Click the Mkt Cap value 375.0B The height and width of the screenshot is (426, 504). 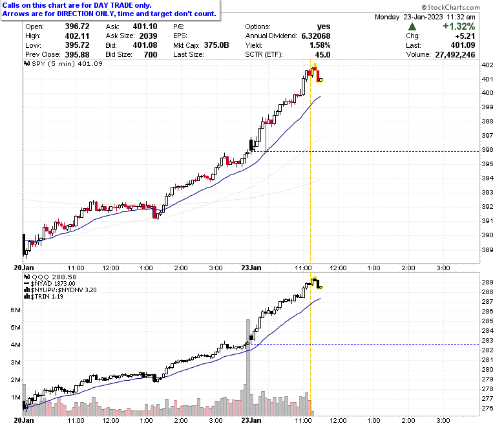point(216,45)
